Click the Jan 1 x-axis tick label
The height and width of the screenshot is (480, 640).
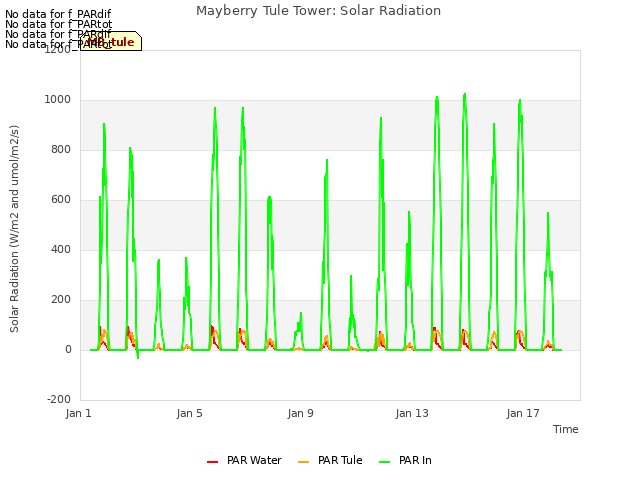pyautogui.click(x=78, y=413)
